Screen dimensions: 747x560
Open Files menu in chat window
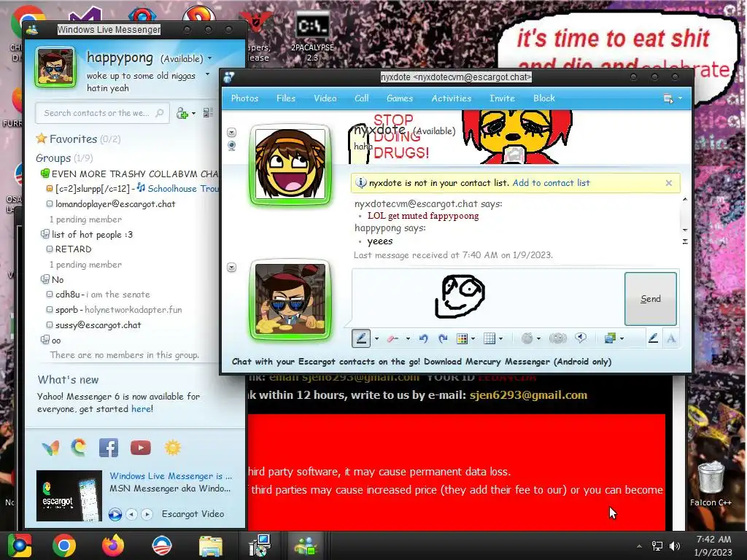286,98
